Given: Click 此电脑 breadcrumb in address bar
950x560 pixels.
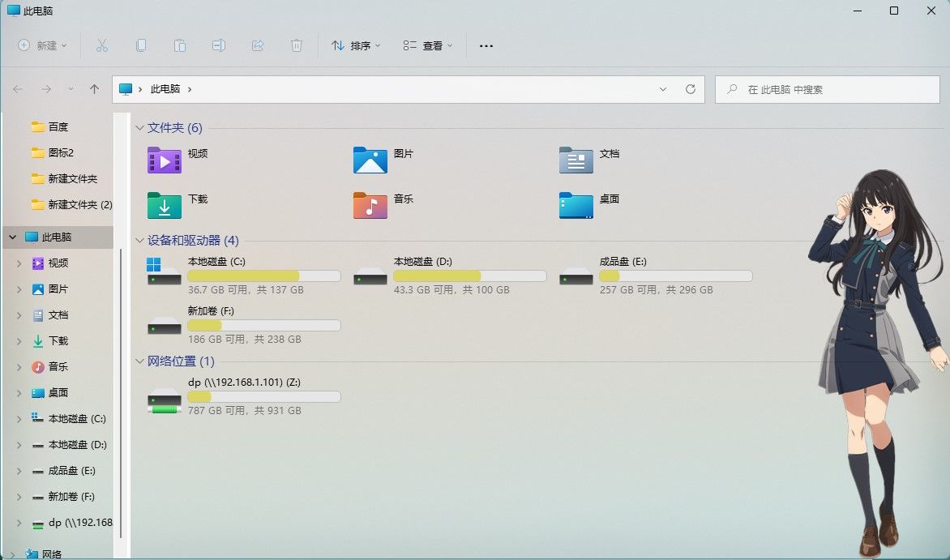Looking at the screenshot, I should [165, 89].
